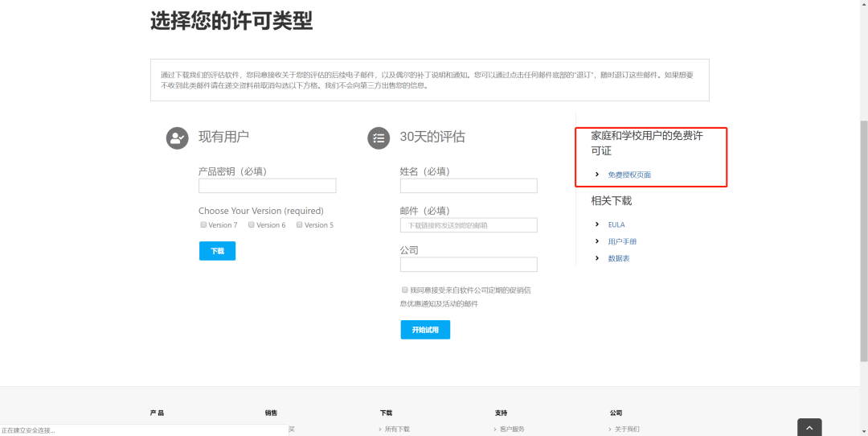The image size is (868, 436).
Task: Check the Version 5 checkbox
Action: (x=300, y=224)
